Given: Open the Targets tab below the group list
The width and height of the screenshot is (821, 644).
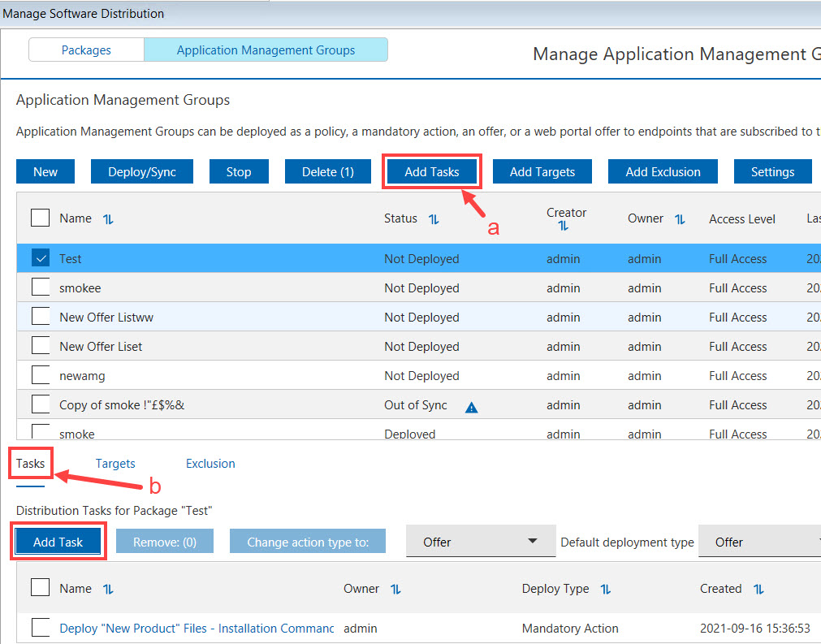Looking at the screenshot, I should tap(115, 463).
